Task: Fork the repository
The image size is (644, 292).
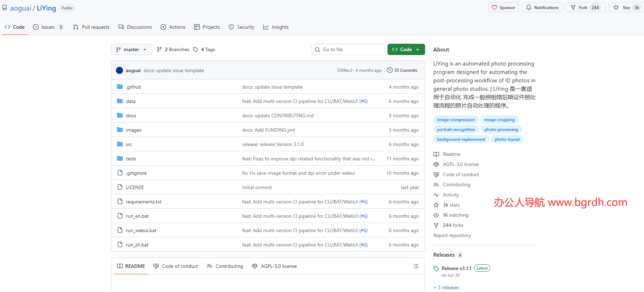Action: (x=585, y=7)
